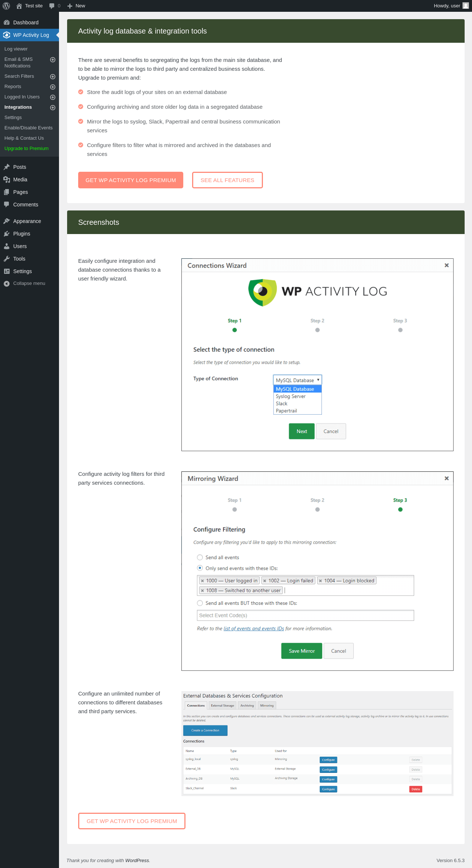
Task: Click the Comments speech bubble icon in the sidebar
Action: tap(7, 205)
